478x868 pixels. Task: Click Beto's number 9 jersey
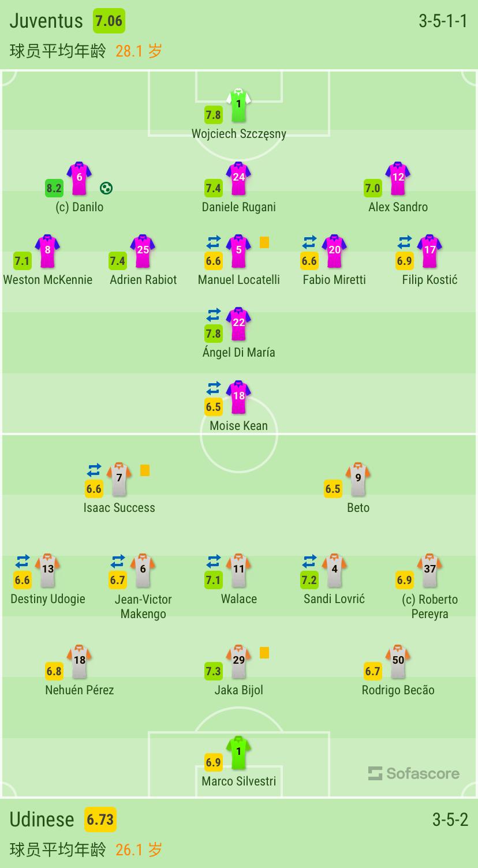click(x=358, y=479)
